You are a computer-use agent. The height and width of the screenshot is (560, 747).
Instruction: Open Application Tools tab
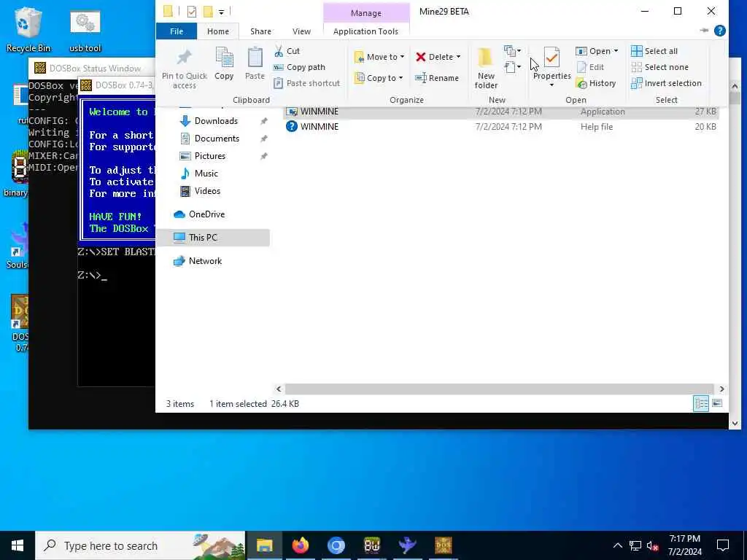(366, 31)
